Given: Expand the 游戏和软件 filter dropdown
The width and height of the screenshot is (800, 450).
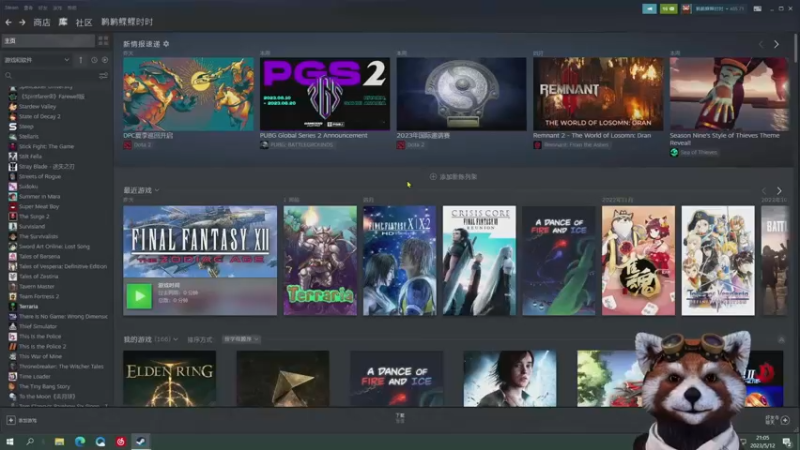Looking at the screenshot, I should point(36,60).
